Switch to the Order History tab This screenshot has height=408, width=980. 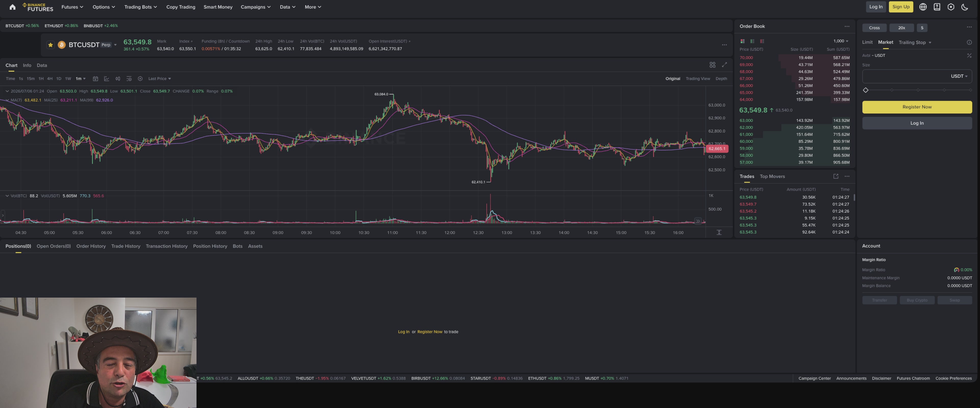point(91,246)
